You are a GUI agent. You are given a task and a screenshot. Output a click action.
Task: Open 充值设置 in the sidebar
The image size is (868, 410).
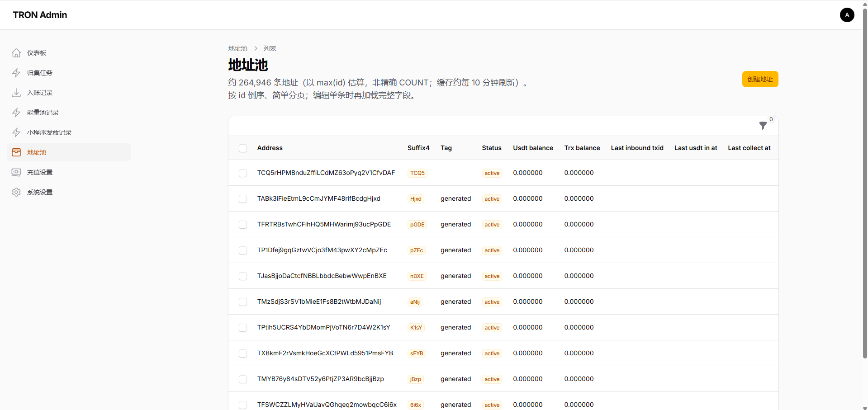(69, 172)
